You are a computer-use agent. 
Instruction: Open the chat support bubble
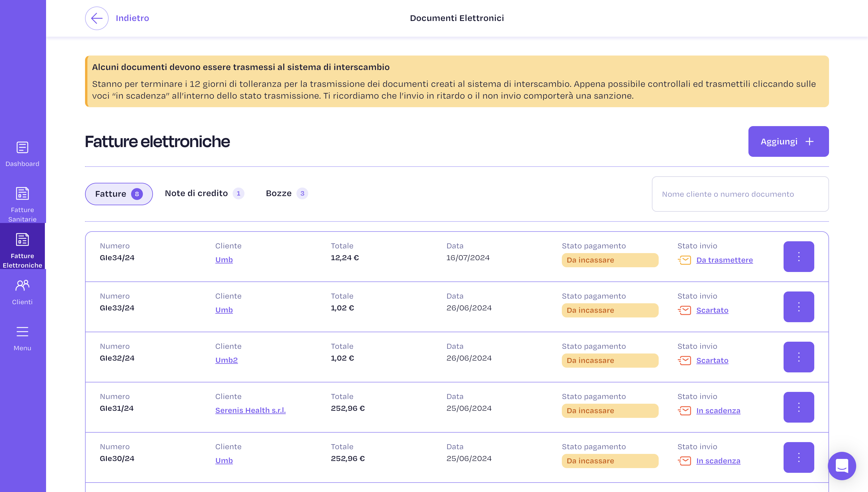[x=841, y=466]
